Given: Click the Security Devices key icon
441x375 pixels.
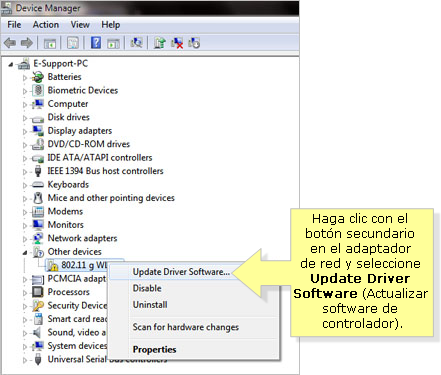Looking at the screenshot, I should [x=38, y=306].
